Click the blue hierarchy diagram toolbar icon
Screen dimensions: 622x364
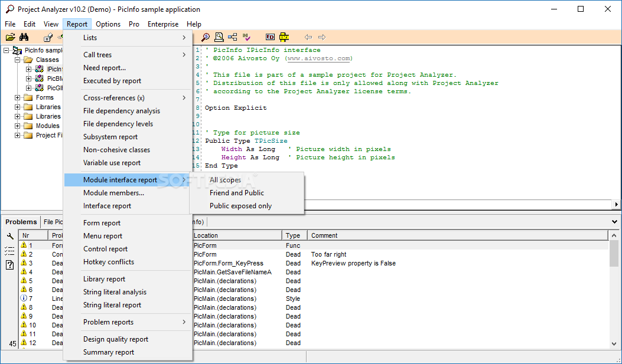coord(233,37)
